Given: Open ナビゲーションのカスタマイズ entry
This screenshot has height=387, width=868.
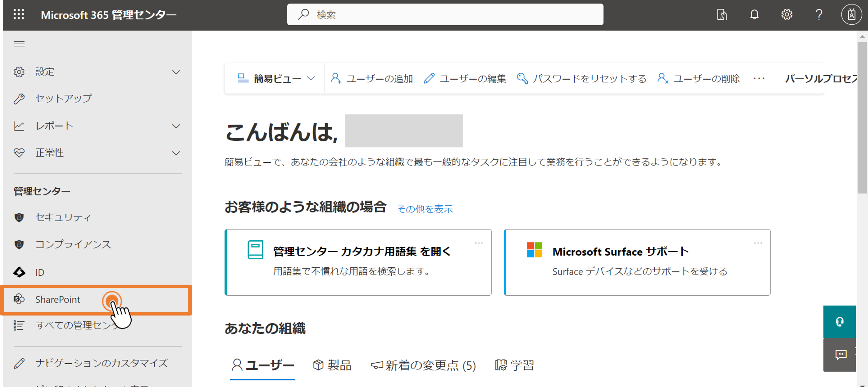Looking at the screenshot, I should [97, 363].
